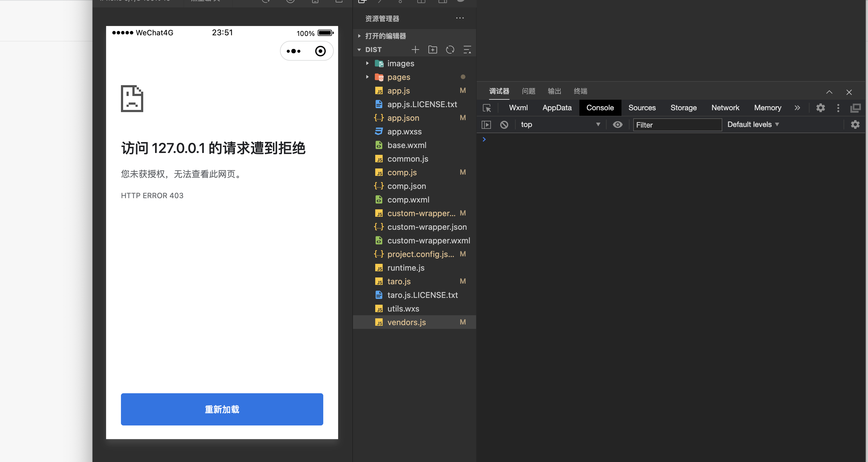
Task: Click the new file plus icon in DIST
Action: [415, 50]
